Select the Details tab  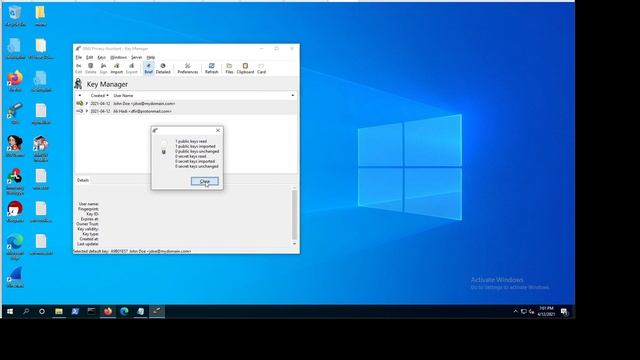[x=83, y=180]
